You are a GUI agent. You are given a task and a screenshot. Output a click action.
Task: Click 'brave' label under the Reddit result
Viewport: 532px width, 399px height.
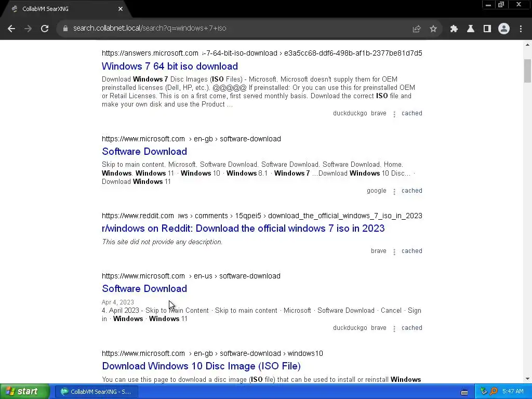coord(379,251)
